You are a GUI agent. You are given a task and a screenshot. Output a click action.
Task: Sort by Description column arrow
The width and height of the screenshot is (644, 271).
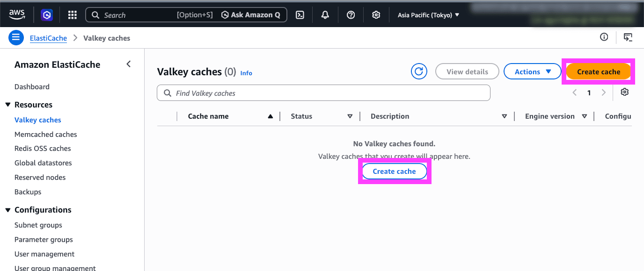(x=504, y=116)
